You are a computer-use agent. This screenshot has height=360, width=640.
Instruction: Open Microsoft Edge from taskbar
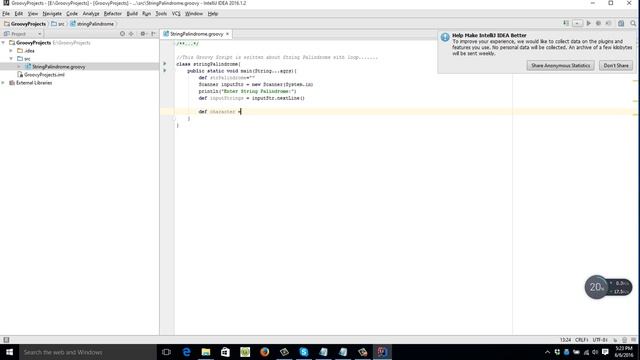click(x=186, y=352)
